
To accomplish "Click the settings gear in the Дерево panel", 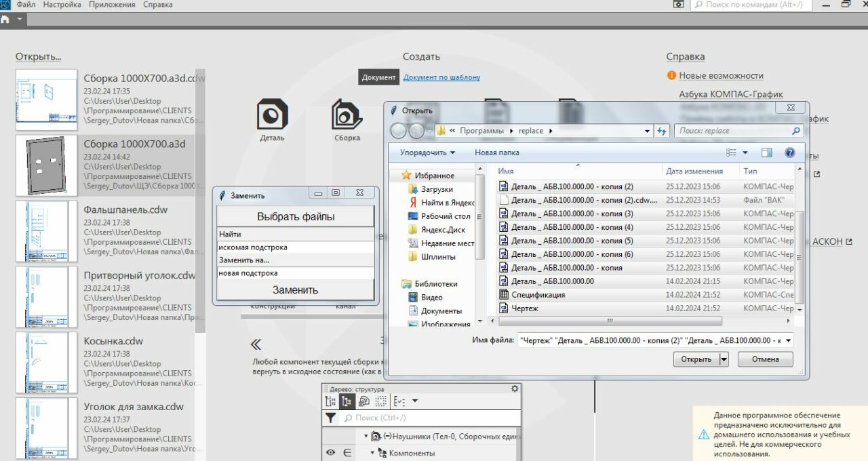I will tap(515, 388).
